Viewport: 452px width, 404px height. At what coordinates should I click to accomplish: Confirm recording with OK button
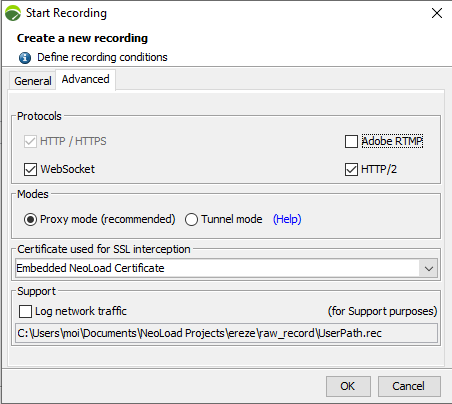point(348,386)
